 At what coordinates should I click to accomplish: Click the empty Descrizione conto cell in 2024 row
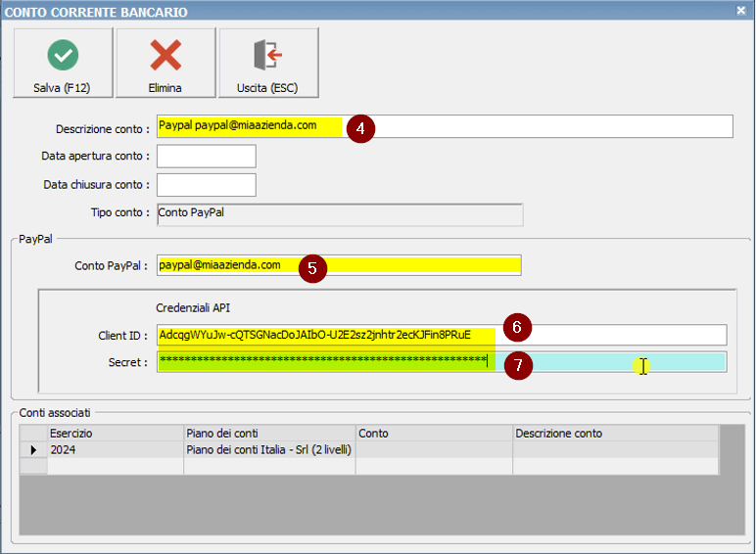coord(616,450)
